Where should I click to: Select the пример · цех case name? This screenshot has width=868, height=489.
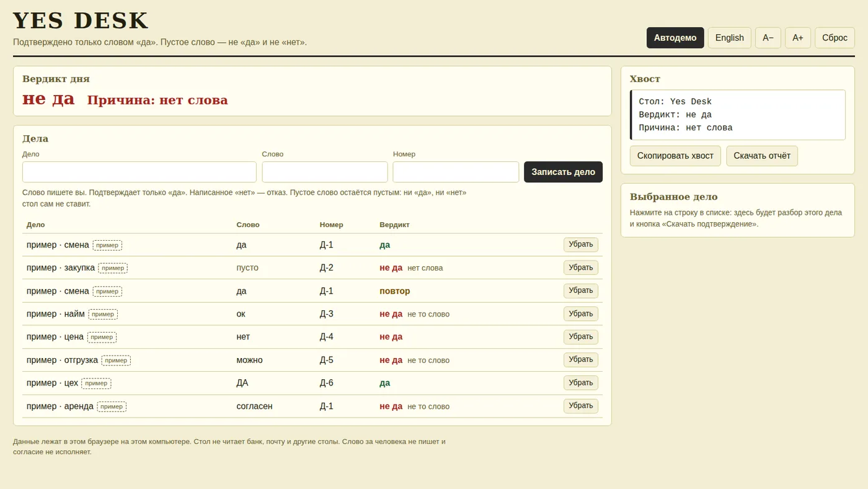tap(52, 383)
